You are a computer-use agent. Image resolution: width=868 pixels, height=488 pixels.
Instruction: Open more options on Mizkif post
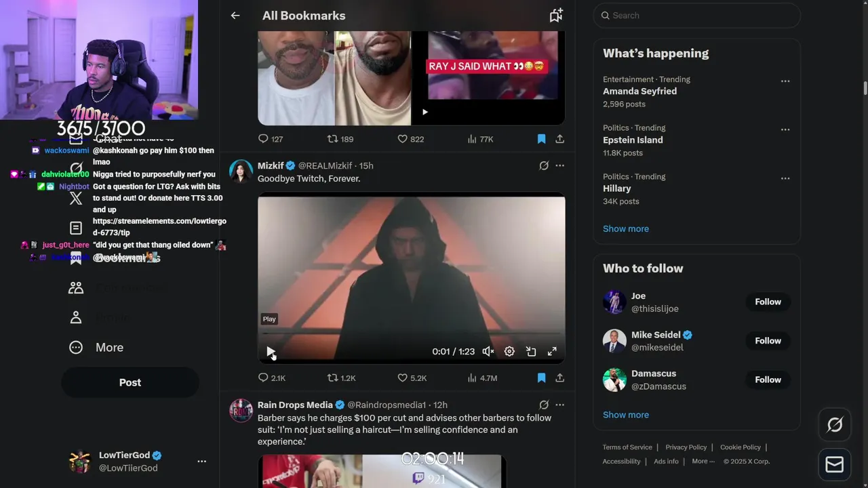[x=559, y=165]
